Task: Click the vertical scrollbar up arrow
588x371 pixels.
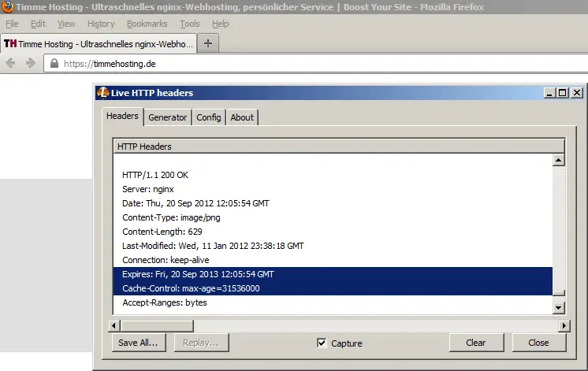Action: (558, 161)
